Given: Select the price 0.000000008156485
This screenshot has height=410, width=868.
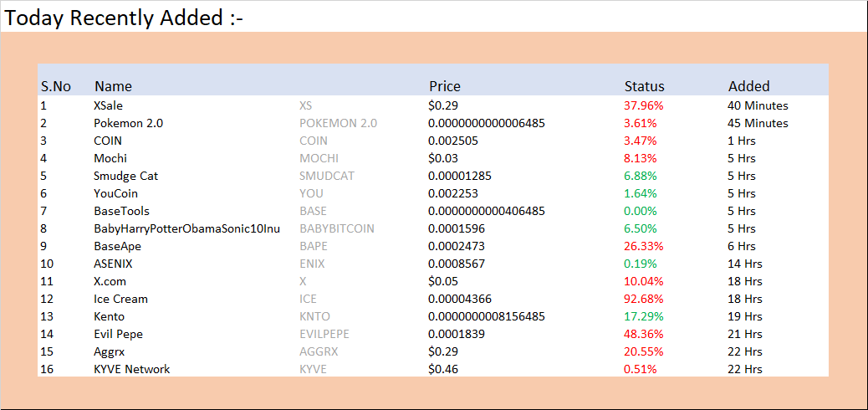Looking at the screenshot, I should (487, 317).
